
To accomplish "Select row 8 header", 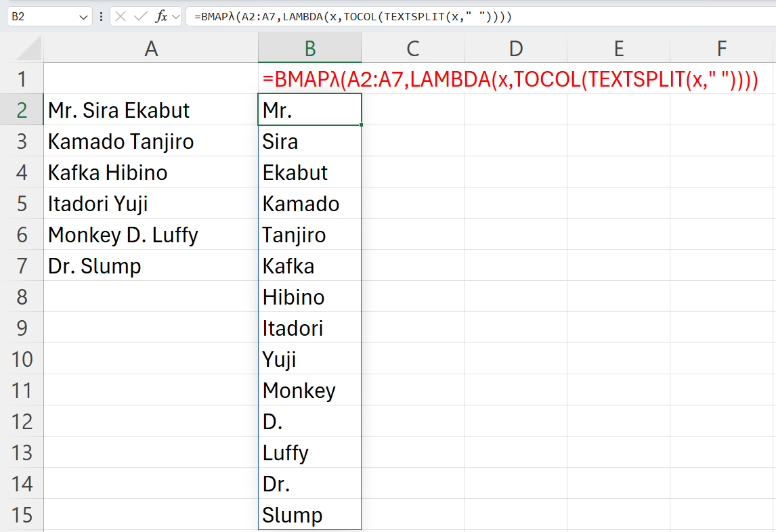I will coord(22,297).
